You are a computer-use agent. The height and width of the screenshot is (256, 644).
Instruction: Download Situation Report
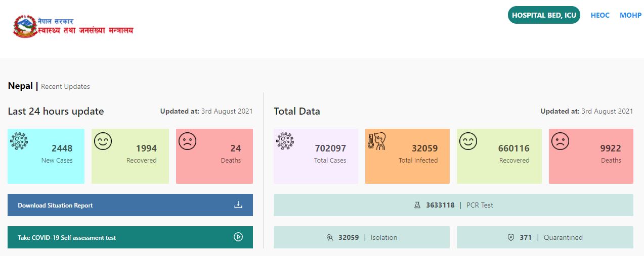[x=56, y=206]
